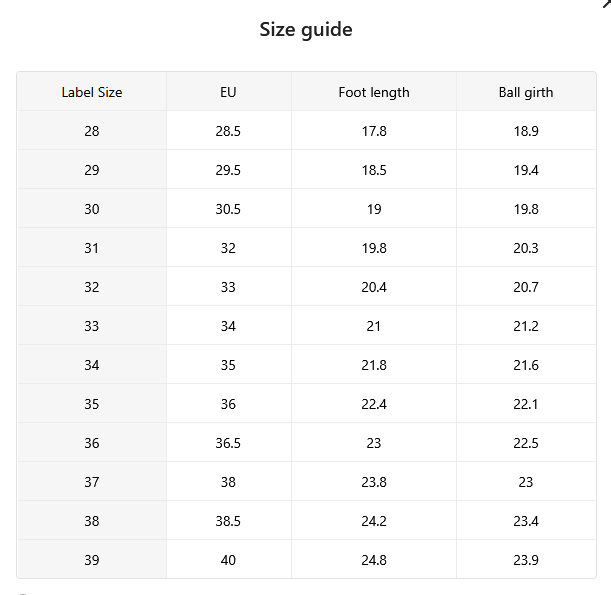Click foot length 24.8 cell
The width and height of the screenshot is (611, 595).
[374, 559]
